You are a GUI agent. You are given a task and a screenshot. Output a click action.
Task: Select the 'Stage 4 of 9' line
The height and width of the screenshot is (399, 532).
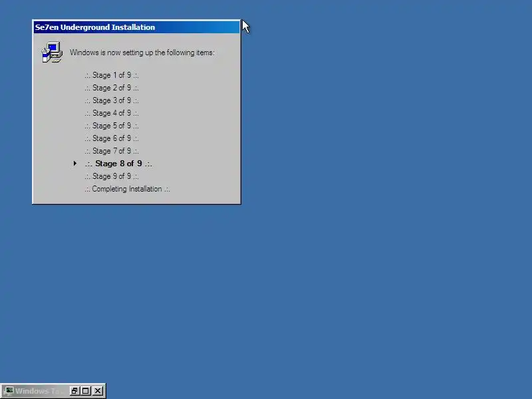(x=112, y=113)
